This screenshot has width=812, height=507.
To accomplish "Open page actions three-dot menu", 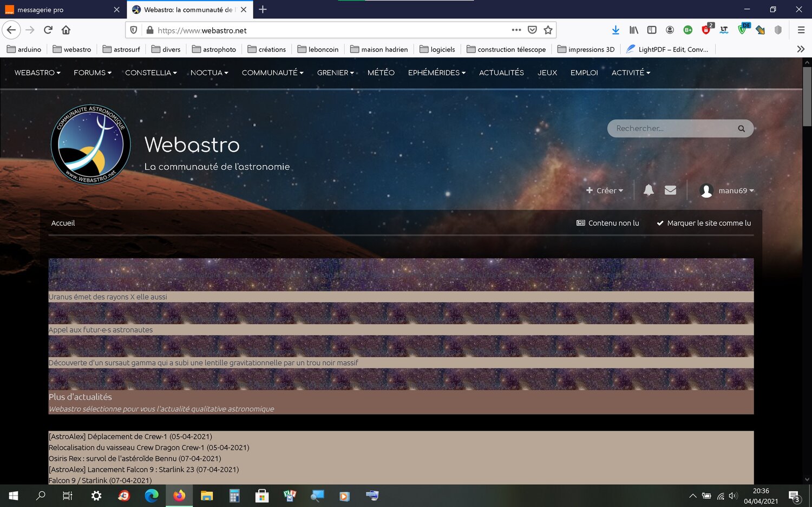I will tap(516, 30).
